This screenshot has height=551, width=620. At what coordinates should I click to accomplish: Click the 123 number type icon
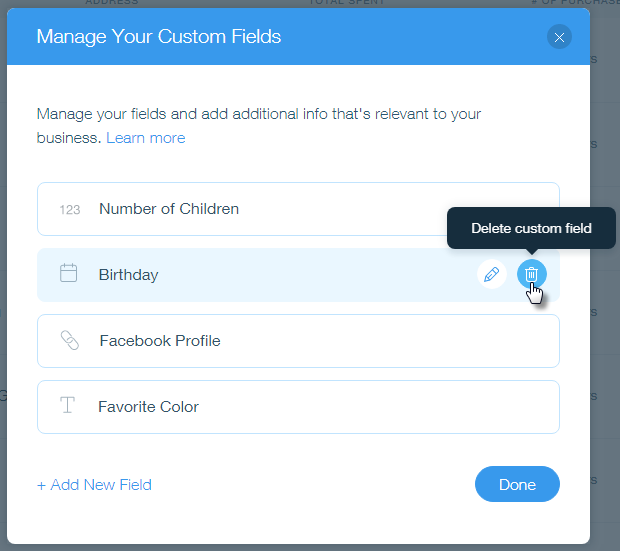[70, 209]
